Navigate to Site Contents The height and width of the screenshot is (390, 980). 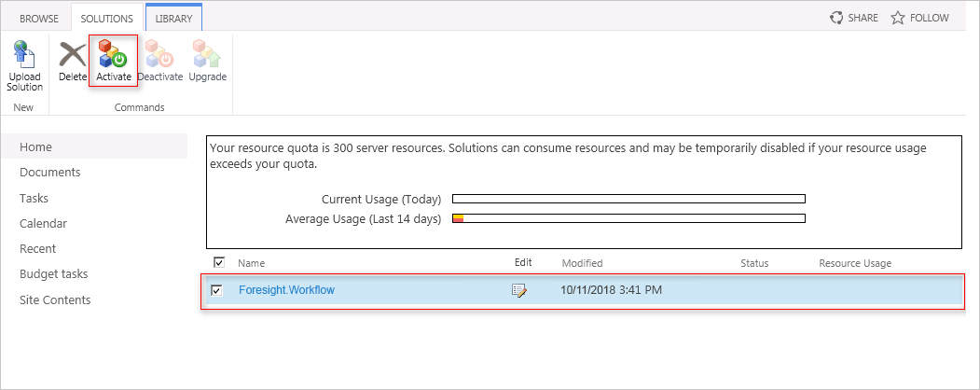pos(55,300)
